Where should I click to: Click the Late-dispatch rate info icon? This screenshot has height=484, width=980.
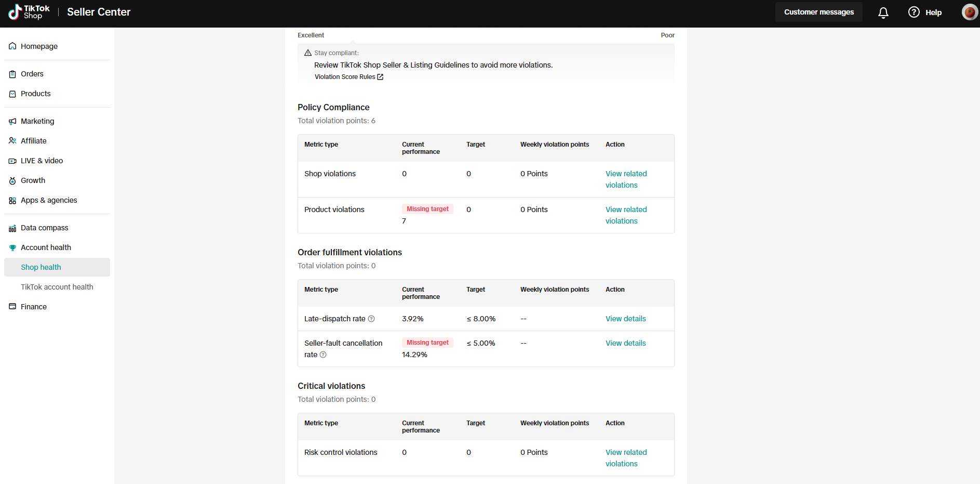pos(371,319)
